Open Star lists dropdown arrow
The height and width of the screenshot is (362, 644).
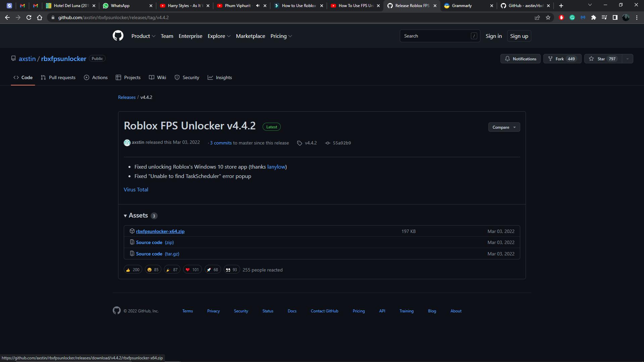tap(628, 59)
